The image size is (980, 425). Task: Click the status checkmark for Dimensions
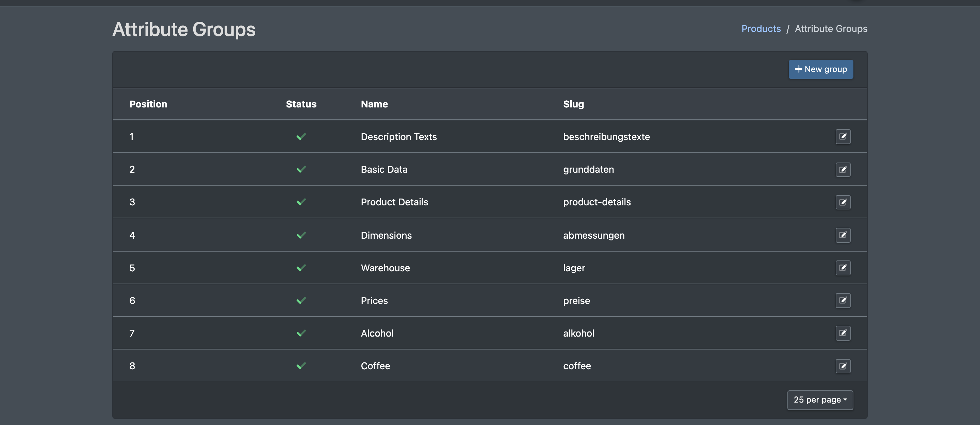pyautogui.click(x=301, y=235)
